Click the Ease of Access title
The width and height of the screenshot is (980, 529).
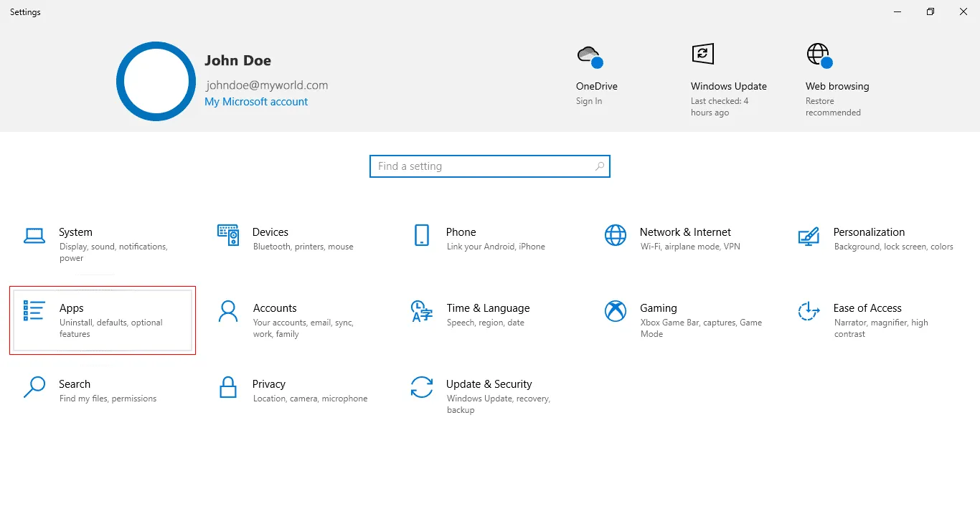pos(867,308)
